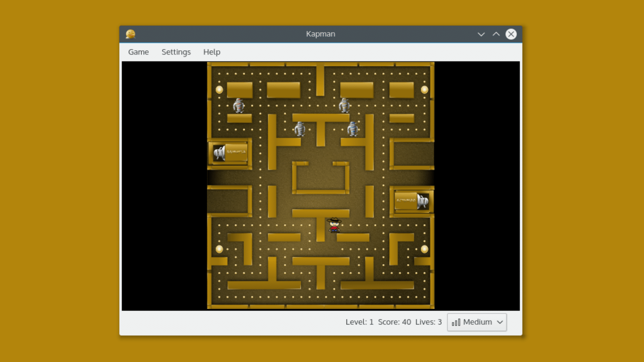This screenshot has height=362, width=644.
Task: Click the cowboy hat Kapman character
Action: coord(334,225)
